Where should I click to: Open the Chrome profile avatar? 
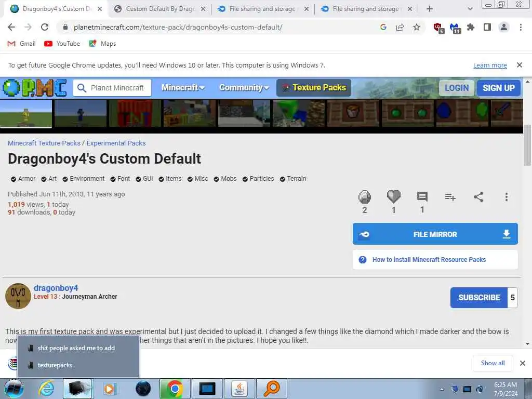tap(504, 27)
